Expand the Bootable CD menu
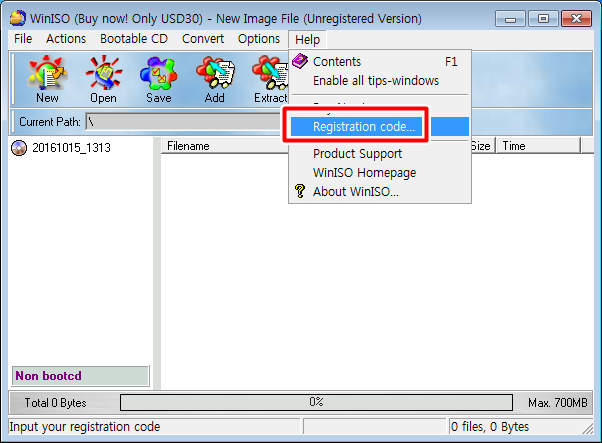602x443 pixels. click(134, 39)
